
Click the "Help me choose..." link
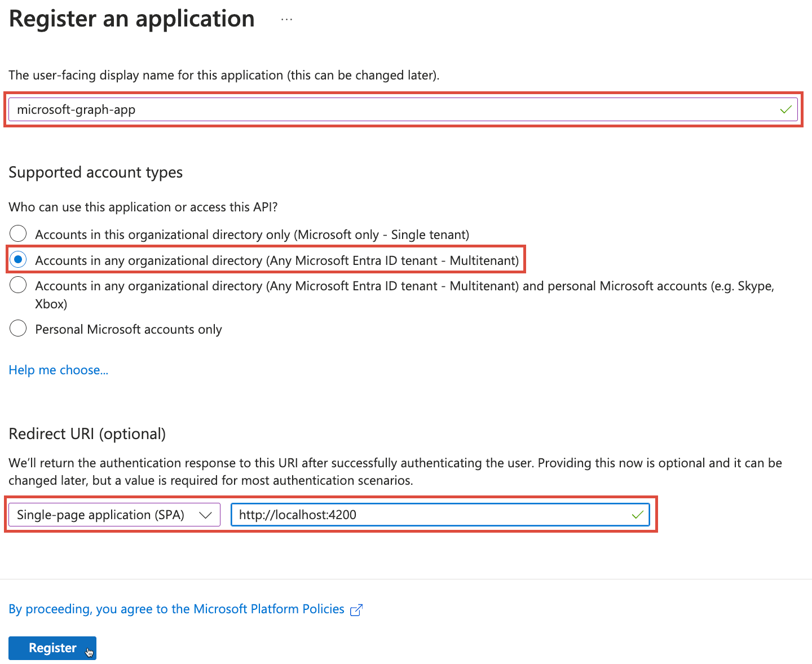pyautogui.click(x=58, y=370)
